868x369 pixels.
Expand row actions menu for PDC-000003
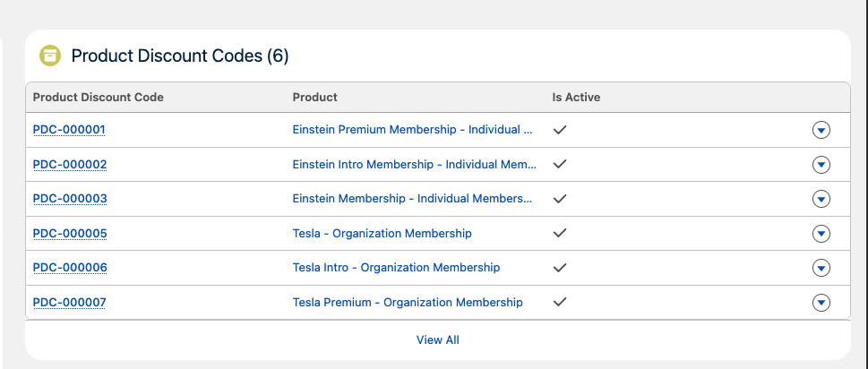[821, 199]
